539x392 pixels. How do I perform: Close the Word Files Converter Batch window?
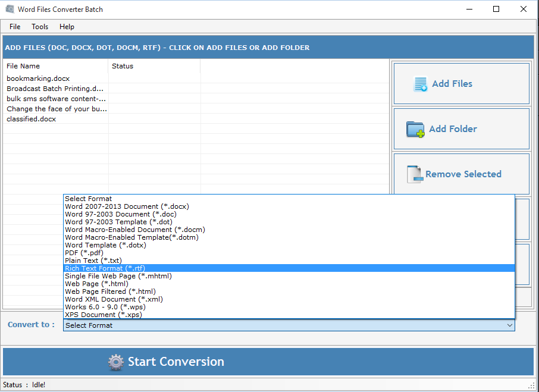tap(523, 10)
